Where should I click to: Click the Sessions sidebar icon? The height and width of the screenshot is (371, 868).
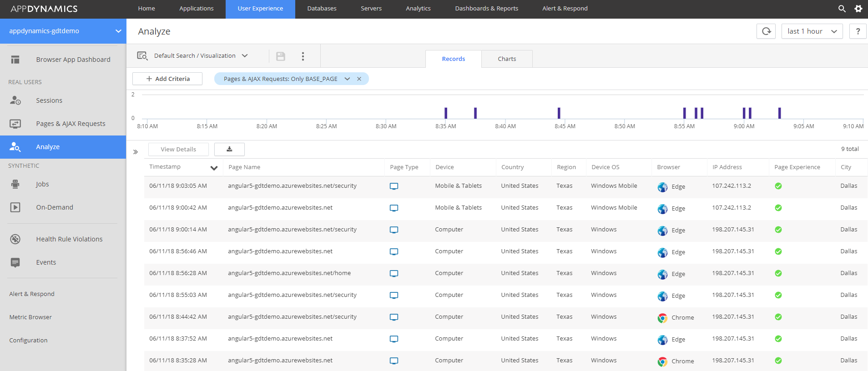[15, 100]
